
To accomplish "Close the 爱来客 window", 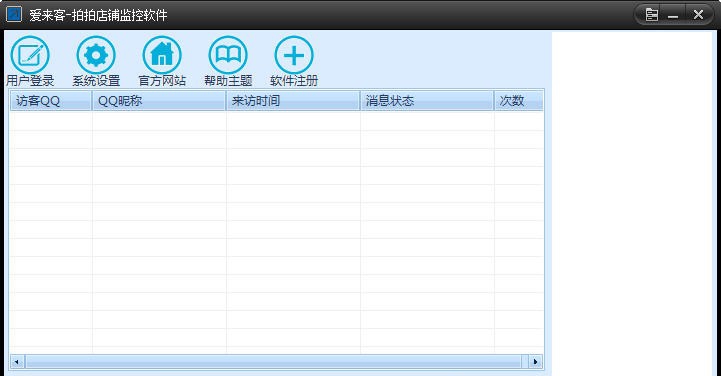I will [698, 15].
